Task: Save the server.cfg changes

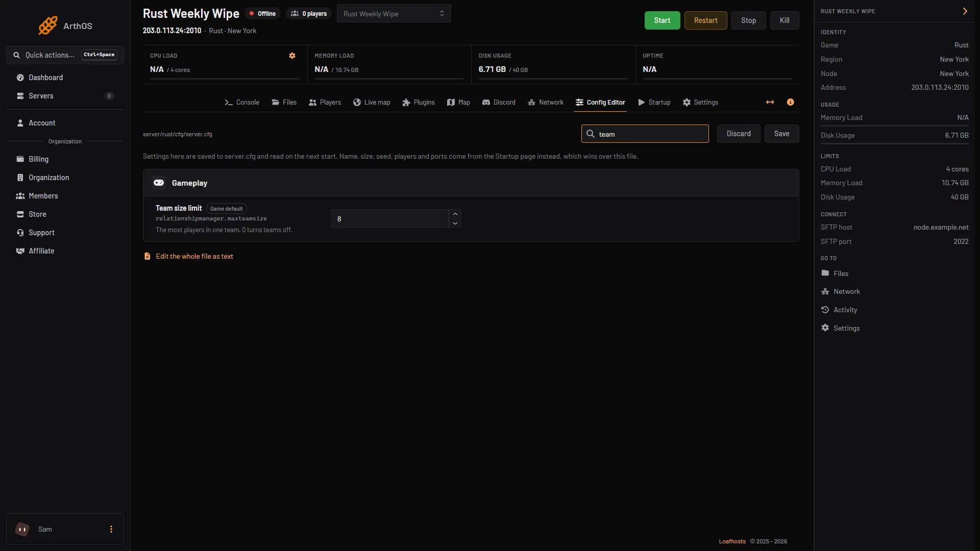Action: (781, 134)
